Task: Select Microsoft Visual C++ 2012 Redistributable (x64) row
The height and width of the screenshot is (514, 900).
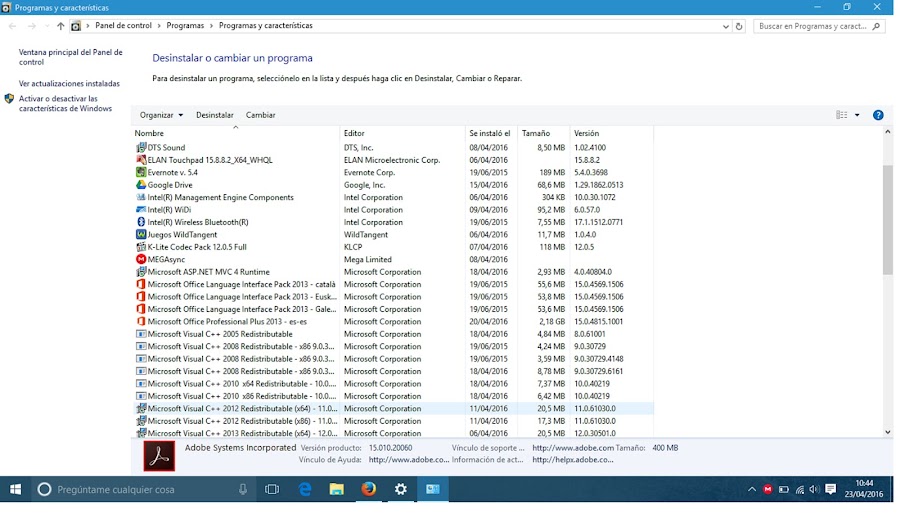Action: point(393,409)
